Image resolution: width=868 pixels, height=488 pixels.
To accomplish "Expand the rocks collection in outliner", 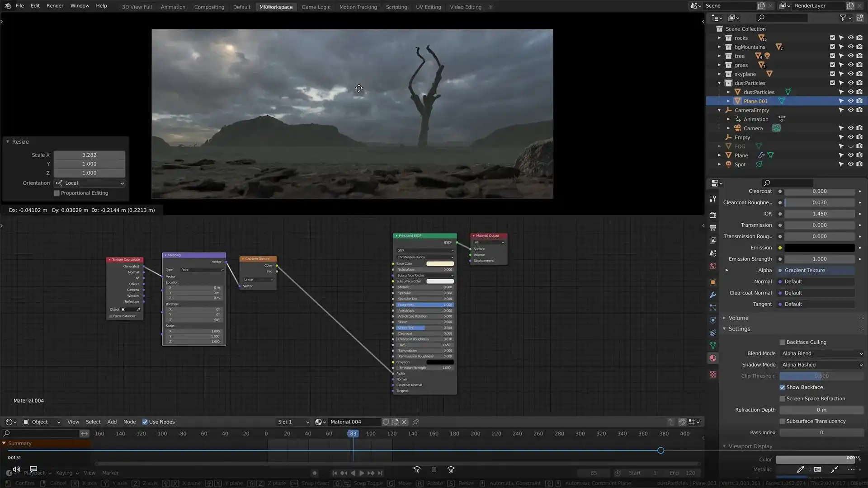I will [719, 38].
